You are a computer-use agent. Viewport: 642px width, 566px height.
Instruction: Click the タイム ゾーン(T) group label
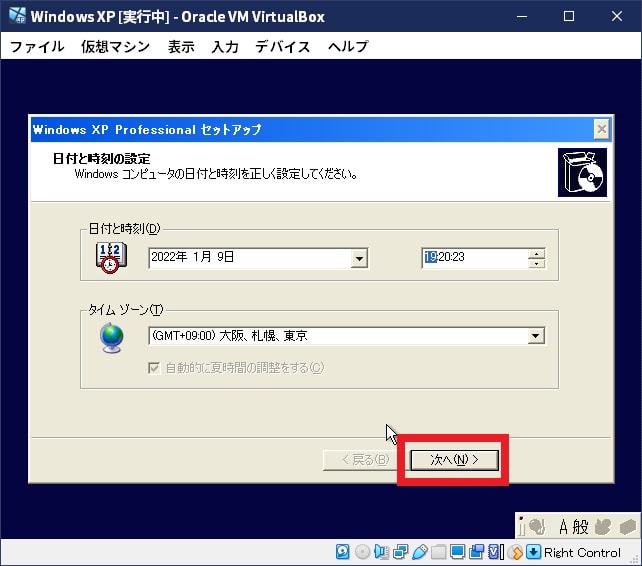coord(126,310)
